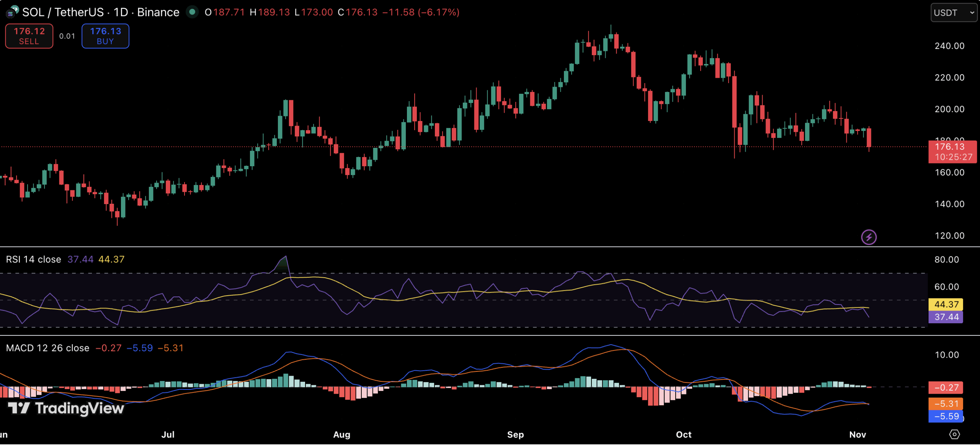Image resolution: width=980 pixels, height=445 pixels.
Task: Open the USDT currency dropdown
Action: point(954,13)
